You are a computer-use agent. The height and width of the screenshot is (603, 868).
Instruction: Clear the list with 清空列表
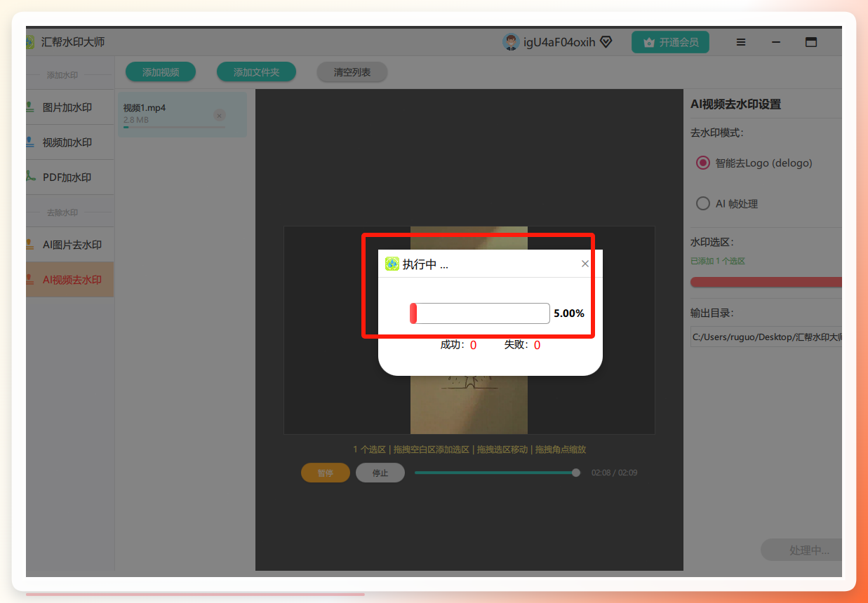coord(352,72)
